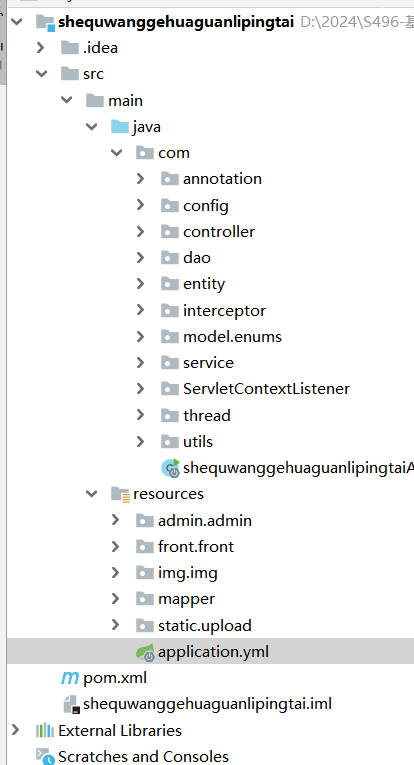Click the project root module icon
Image resolution: width=414 pixels, height=765 pixels.
pyautogui.click(x=45, y=22)
